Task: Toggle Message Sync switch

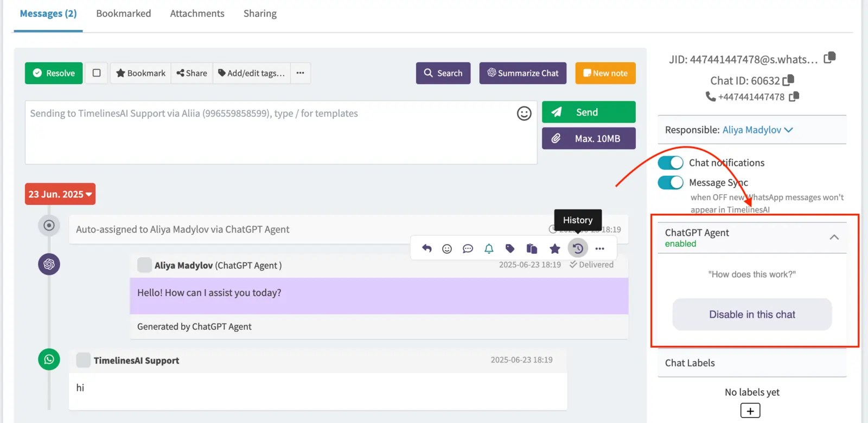Action: tap(671, 183)
